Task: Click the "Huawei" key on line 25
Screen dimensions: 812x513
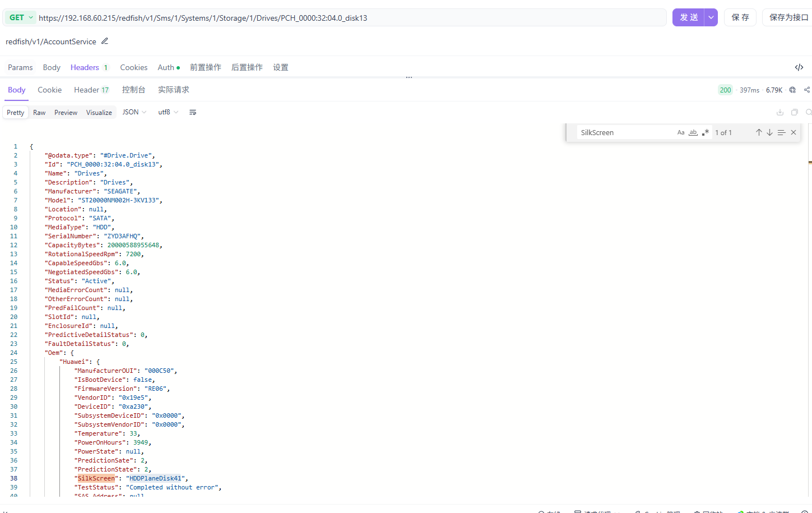Action: pyautogui.click(x=74, y=362)
